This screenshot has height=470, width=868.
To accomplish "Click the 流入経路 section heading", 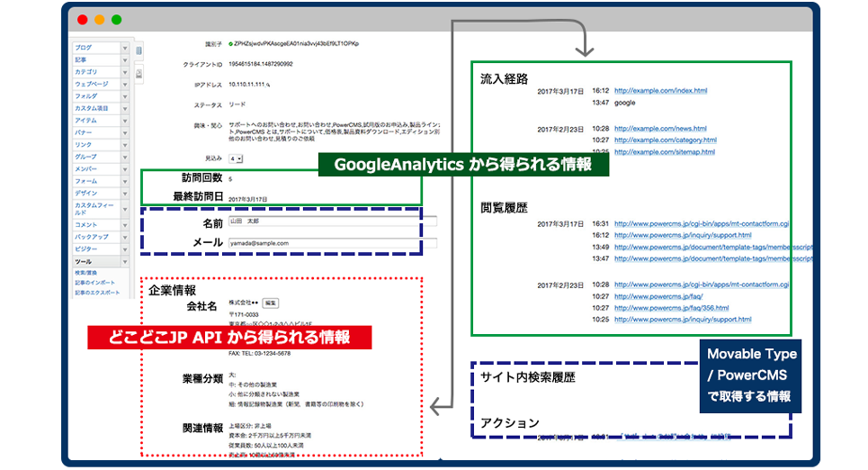I will [x=504, y=79].
